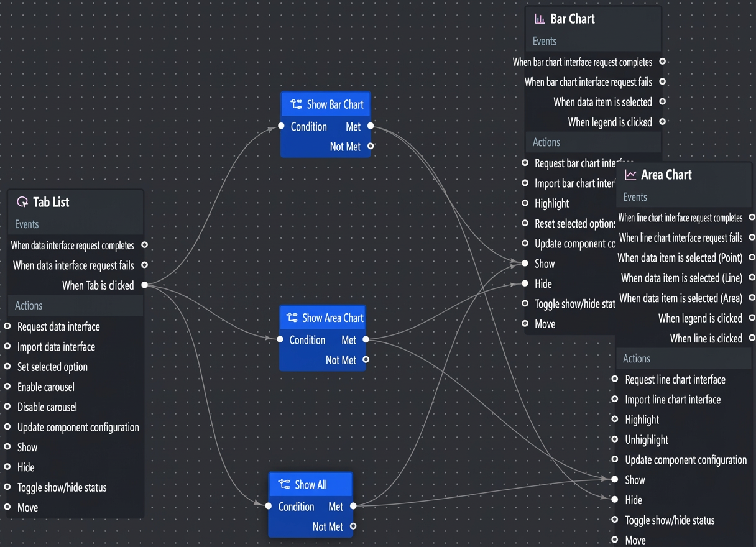Select Tab List 'When data interface request fails' port
This screenshot has width=756, height=547.
[145, 265]
